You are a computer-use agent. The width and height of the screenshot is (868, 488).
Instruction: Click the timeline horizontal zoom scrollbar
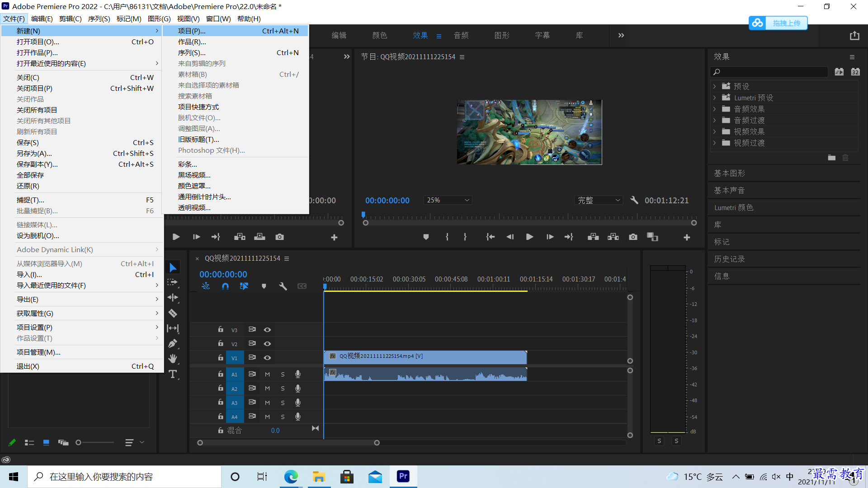[x=288, y=443]
